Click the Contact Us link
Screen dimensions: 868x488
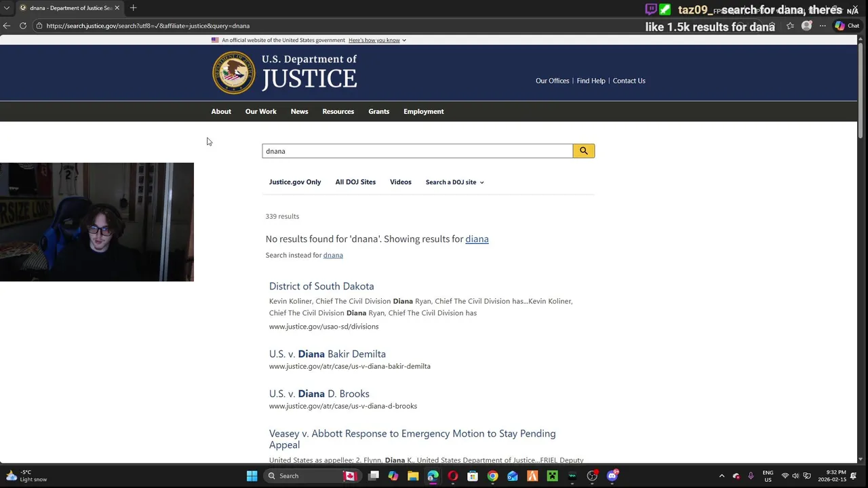pos(629,81)
